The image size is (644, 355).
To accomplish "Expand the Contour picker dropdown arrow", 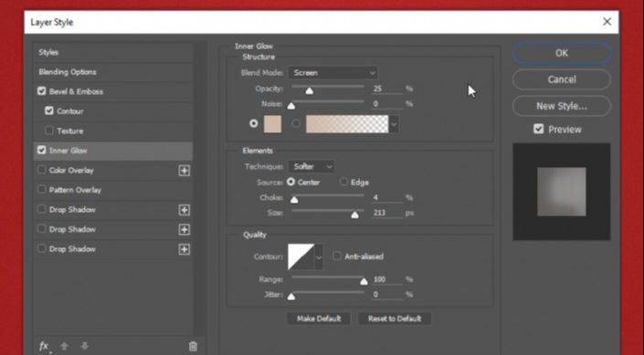I will [318, 257].
